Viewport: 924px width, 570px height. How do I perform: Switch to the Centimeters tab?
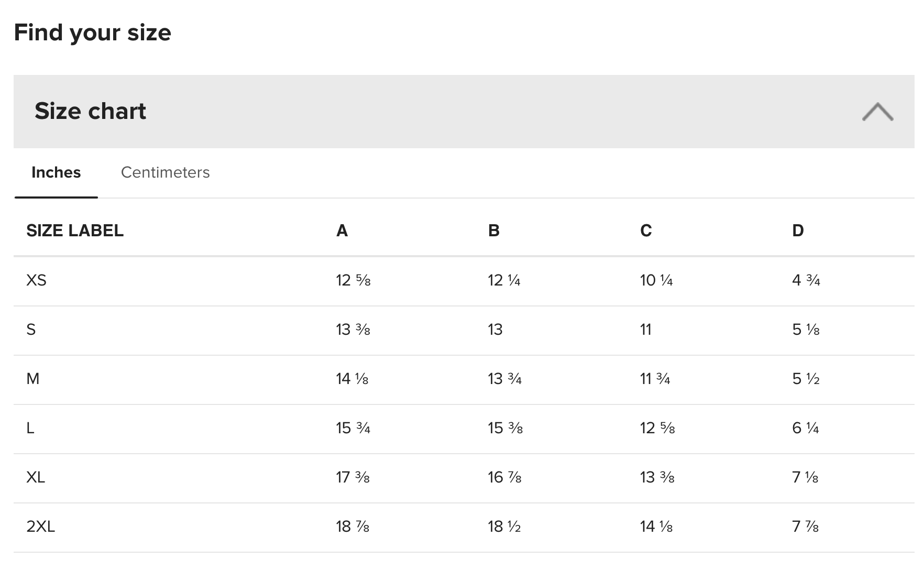coord(165,172)
